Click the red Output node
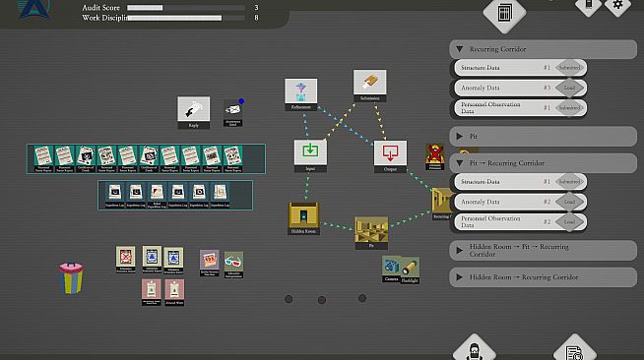 point(390,155)
